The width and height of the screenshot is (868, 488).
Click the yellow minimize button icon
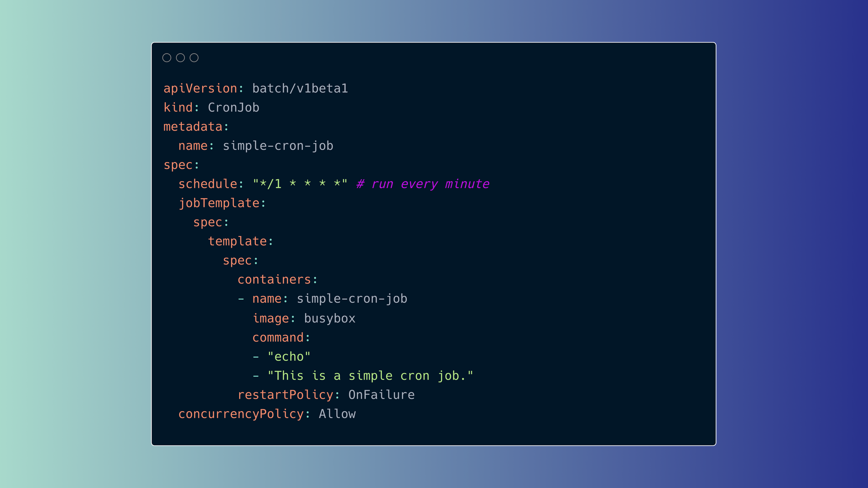[x=181, y=58]
